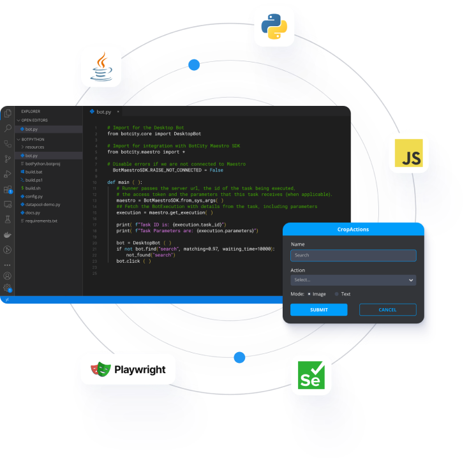476x458 pixels.
Task: Open the Action Select dropdown
Action: [x=353, y=280]
